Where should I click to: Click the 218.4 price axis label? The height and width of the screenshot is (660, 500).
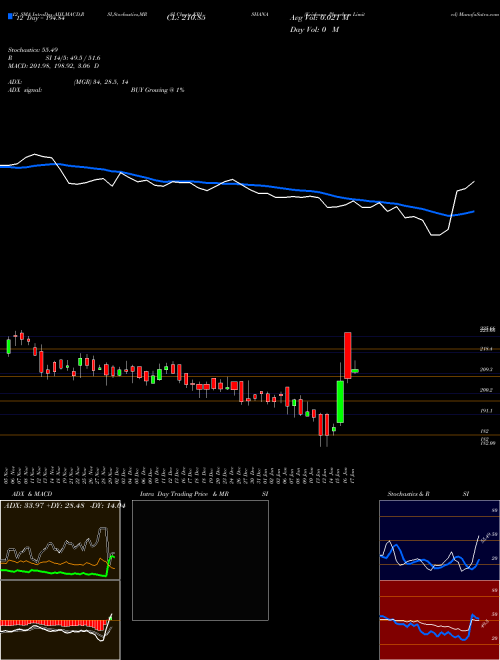point(486,349)
